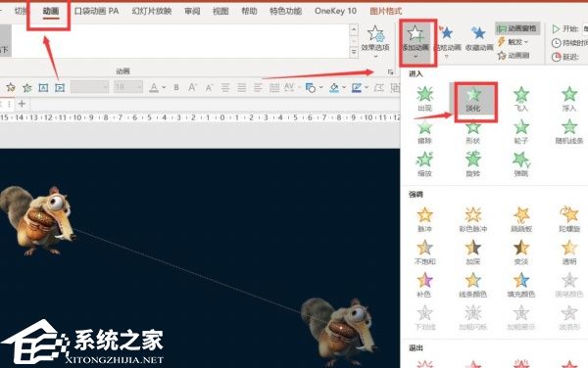Click the larger A increase font size button

point(192,88)
